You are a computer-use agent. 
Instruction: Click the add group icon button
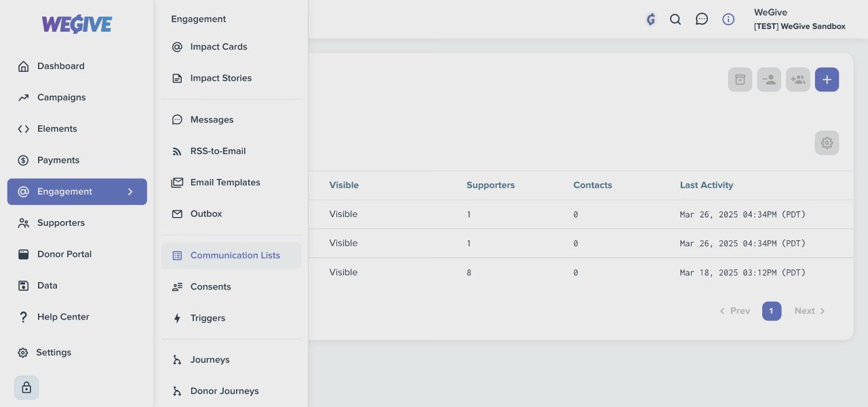pos(798,80)
